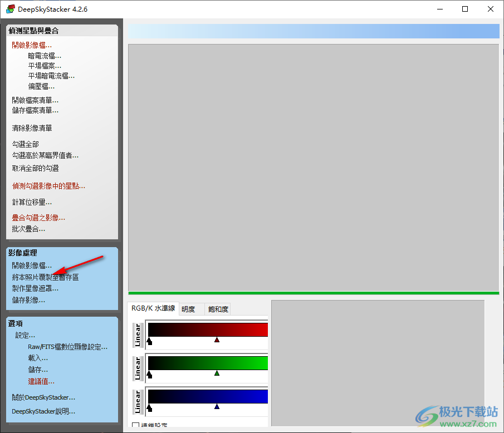Click the histogram preview panel
504x433 pixels.
point(378,363)
